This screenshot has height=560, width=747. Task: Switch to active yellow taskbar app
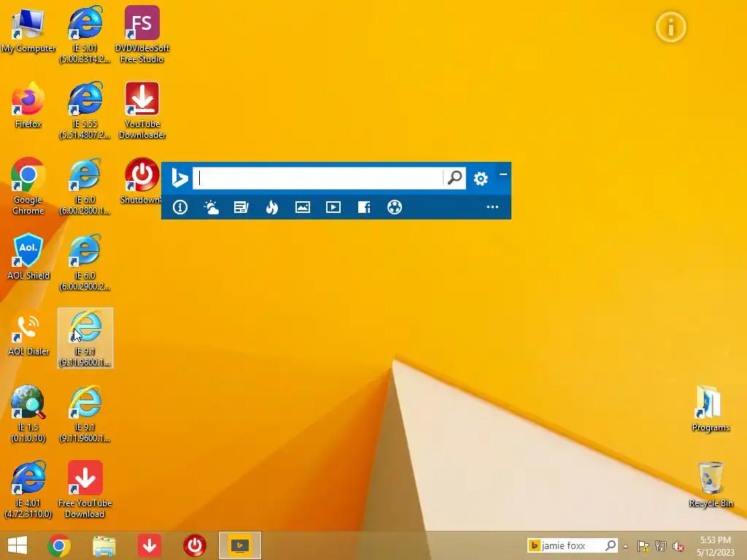tap(240, 545)
